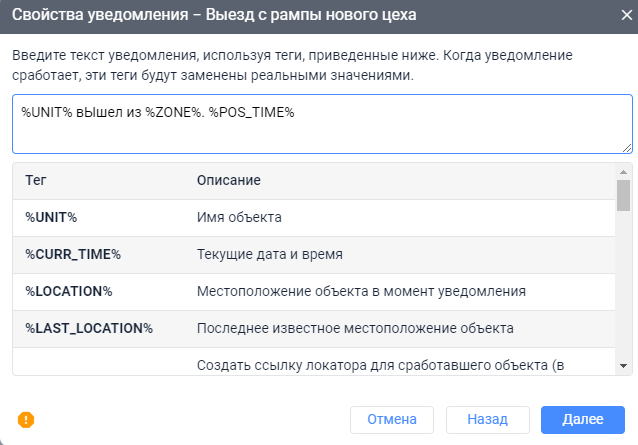This screenshot has height=445, width=638.
Task: Click the description "Текущие дата и время"
Action: pos(270,254)
